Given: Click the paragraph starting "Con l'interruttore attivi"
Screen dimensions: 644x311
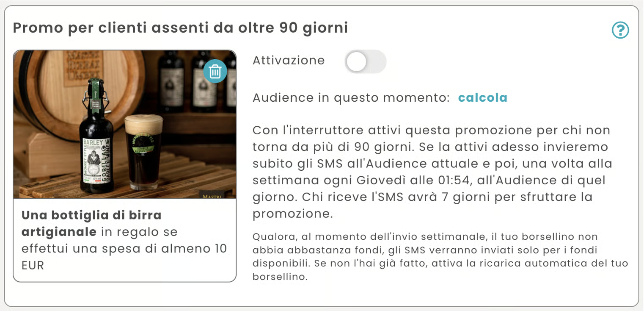Looking at the screenshot, I should (431, 130).
